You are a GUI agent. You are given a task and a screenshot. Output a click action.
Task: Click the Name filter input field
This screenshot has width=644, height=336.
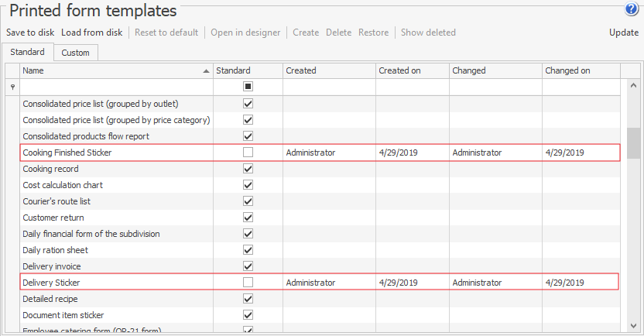pos(116,87)
